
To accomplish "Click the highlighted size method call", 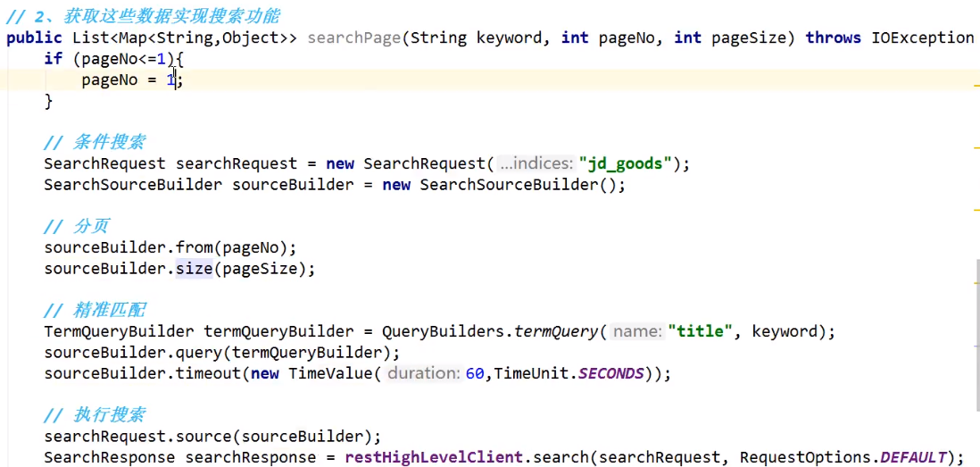I will click(x=194, y=268).
